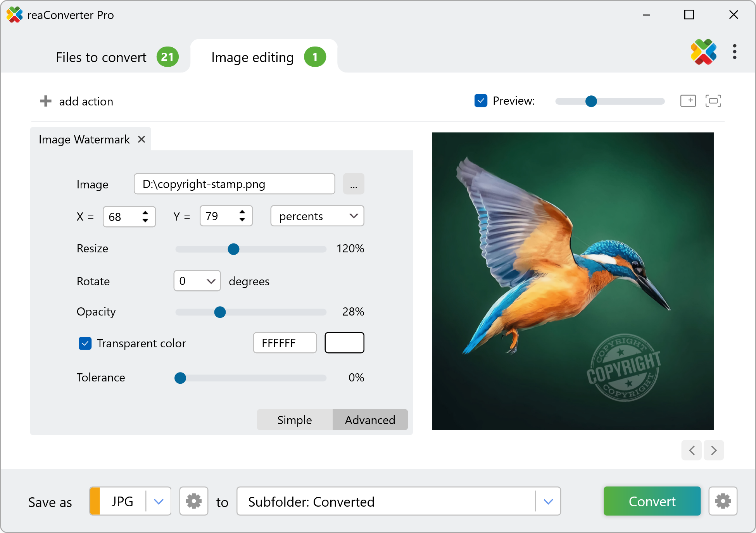Click the white transparent color swatch
The width and height of the screenshot is (756, 533).
pos(344,343)
